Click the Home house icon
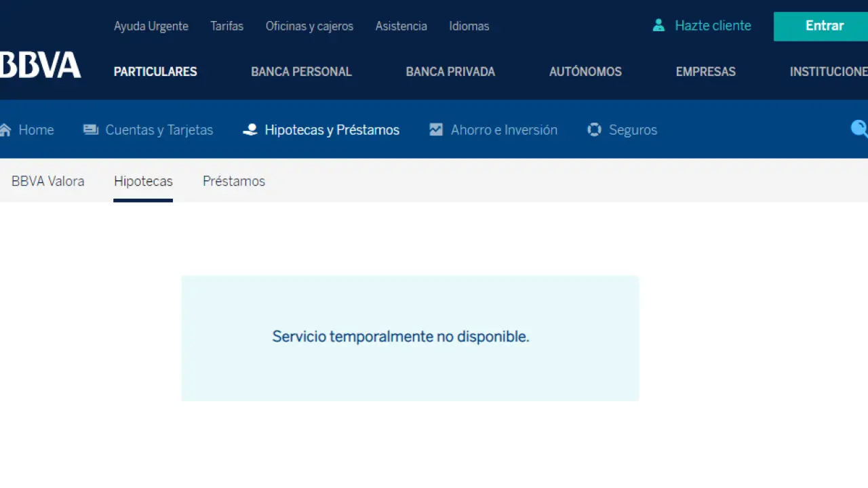The image size is (868, 488). tap(5, 129)
